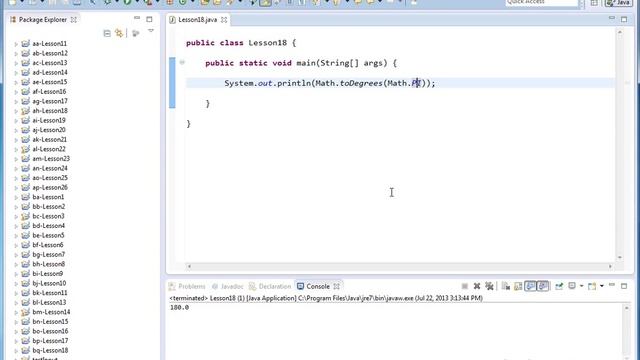Click the editor vertical scrollbar down arrow
This screenshot has width=640, height=360.
pyautogui.click(x=620, y=258)
